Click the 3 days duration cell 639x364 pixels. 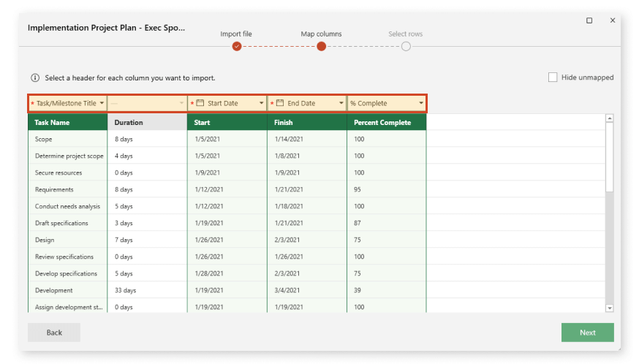click(x=147, y=223)
